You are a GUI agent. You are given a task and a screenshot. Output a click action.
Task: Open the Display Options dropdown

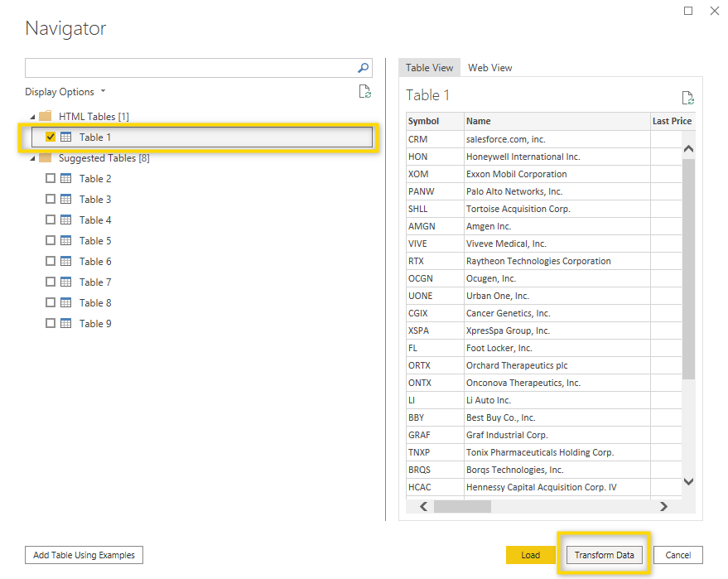point(65,92)
